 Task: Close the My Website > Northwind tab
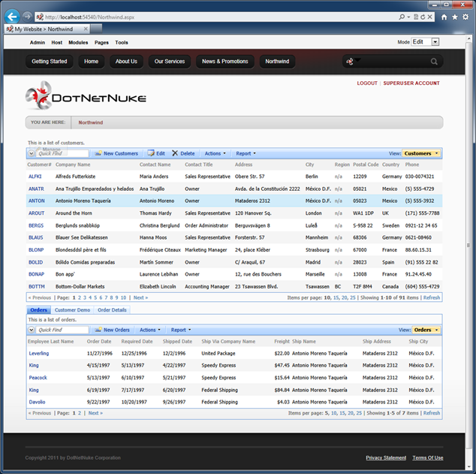coord(86,29)
